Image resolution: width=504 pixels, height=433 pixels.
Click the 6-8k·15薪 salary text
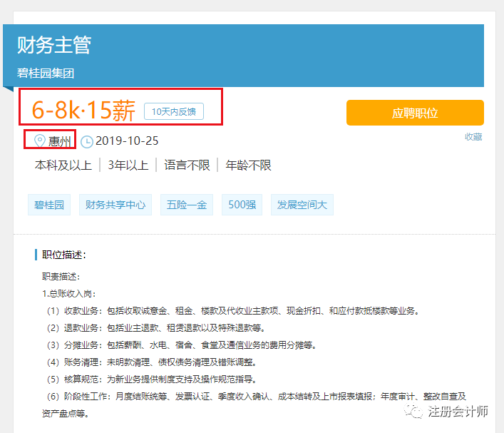pos(83,110)
